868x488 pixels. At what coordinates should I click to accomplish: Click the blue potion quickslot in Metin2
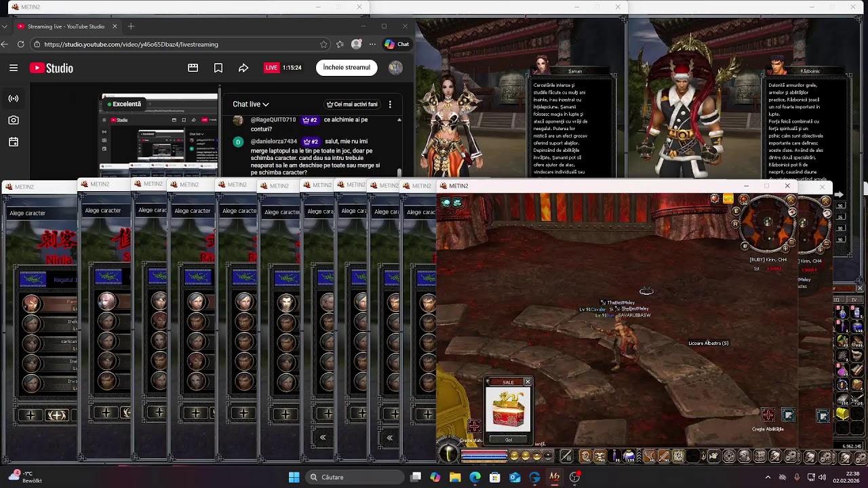click(x=629, y=456)
